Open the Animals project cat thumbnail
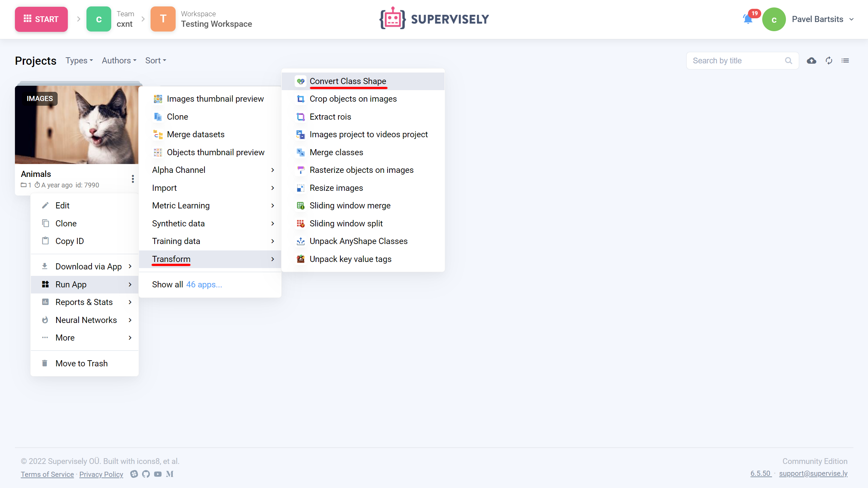This screenshot has width=868, height=488. point(77,125)
